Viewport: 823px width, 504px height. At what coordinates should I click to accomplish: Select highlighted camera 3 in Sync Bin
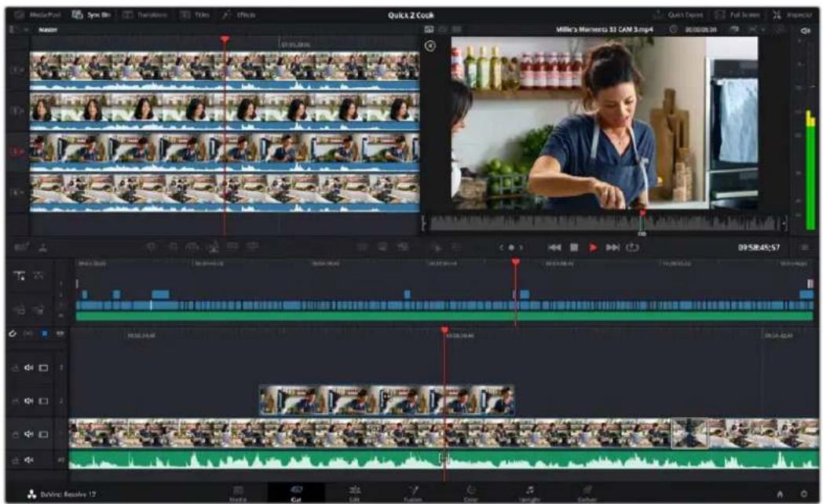coord(16,152)
